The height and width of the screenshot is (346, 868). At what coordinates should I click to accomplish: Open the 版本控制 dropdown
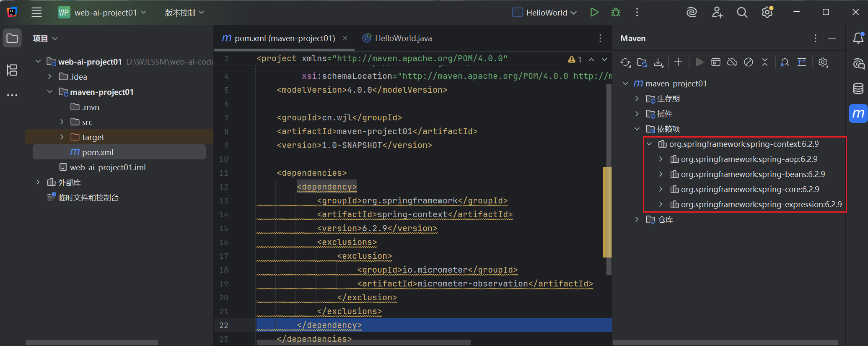(x=184, y=13)
